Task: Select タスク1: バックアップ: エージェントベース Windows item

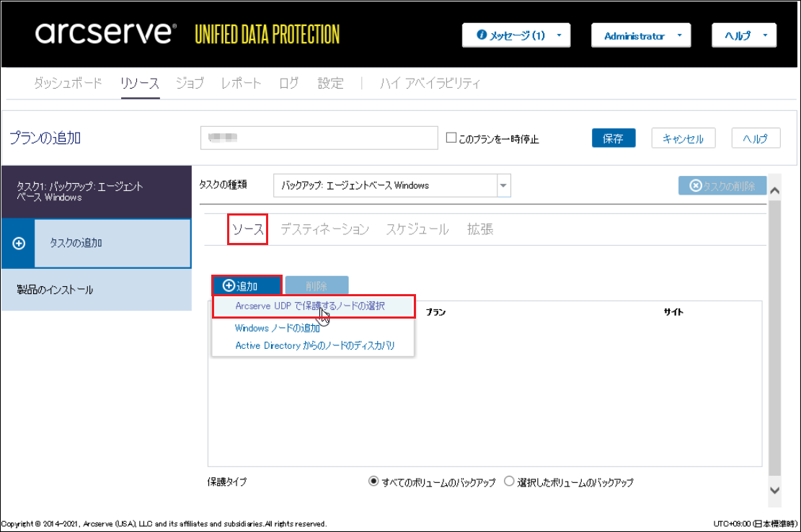Action: coord(97,192)
